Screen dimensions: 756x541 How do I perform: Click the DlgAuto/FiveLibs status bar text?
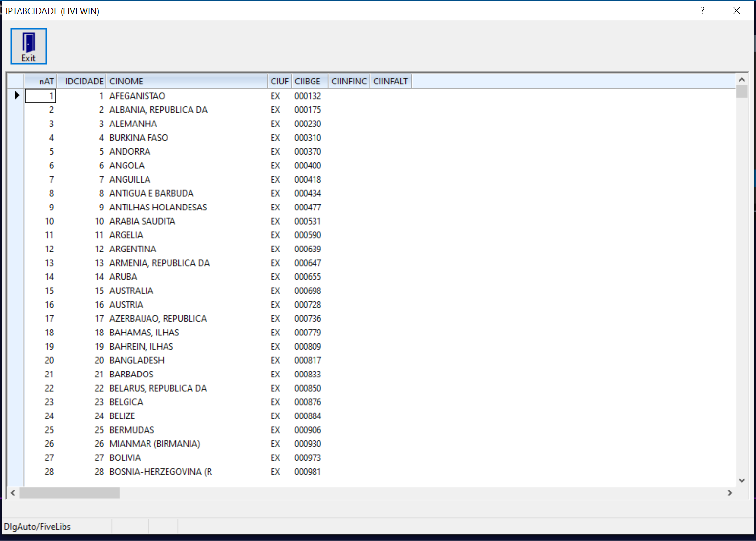coord(38,527)
